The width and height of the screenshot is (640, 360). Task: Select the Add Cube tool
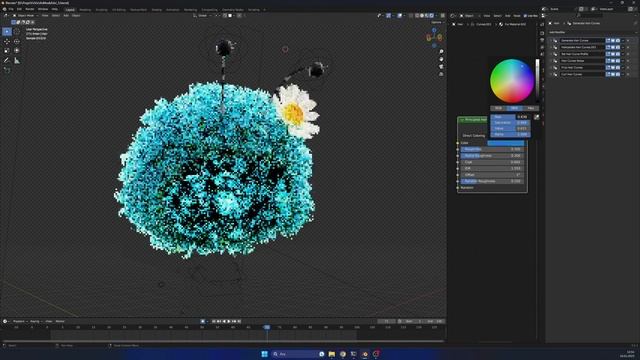7,70
